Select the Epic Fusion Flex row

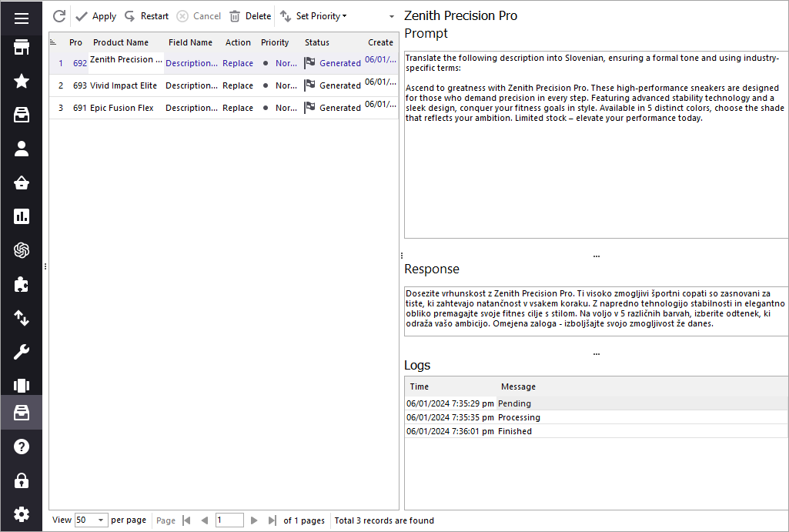[224, 108]
